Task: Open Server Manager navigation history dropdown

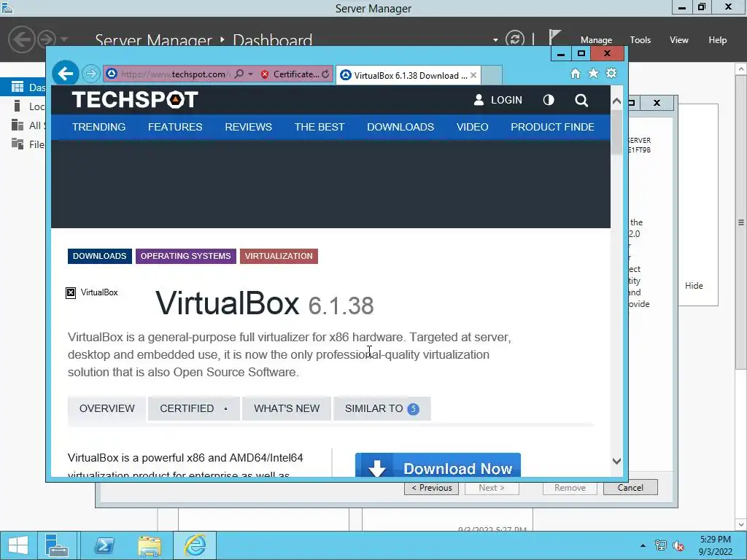Action: click(x=64, y=39)
